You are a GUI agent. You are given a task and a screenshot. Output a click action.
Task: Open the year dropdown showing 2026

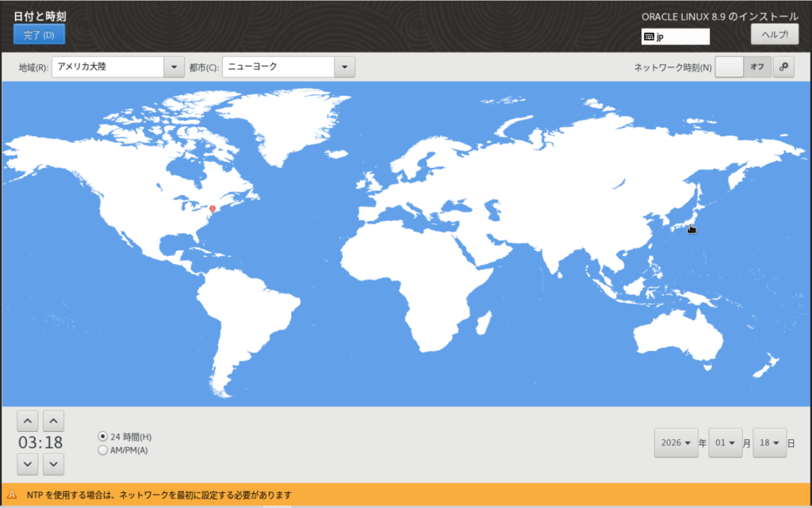(676, 443)
